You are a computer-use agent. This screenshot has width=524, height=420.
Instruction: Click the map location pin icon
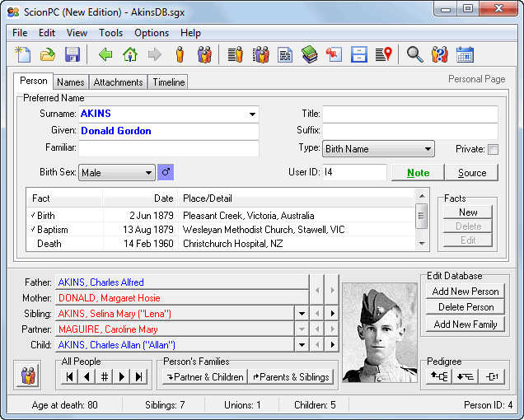tap(384, 55)
